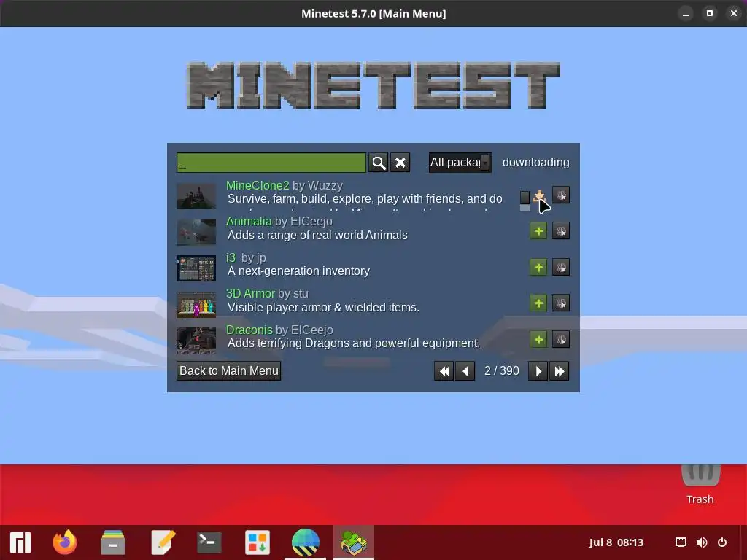View MineClone2 in web browser icon
Screen dimensions: 747x560
click(561, 195)
